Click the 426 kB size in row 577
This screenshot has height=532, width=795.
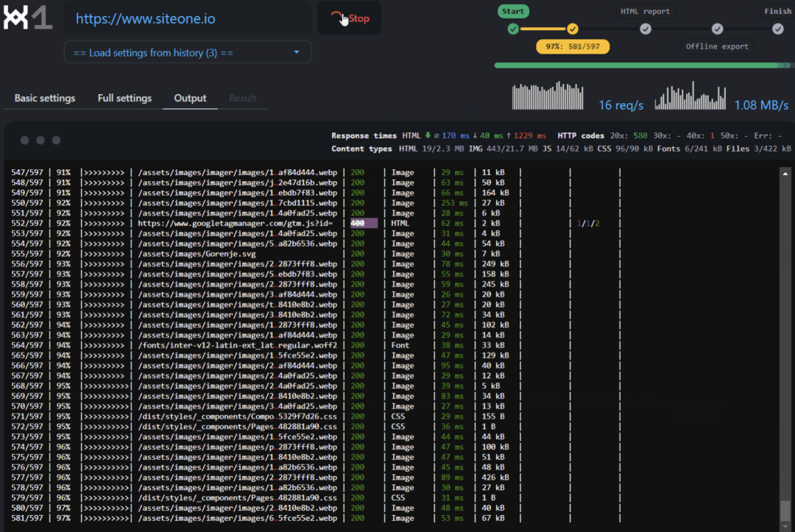click(x=495, y=478)
